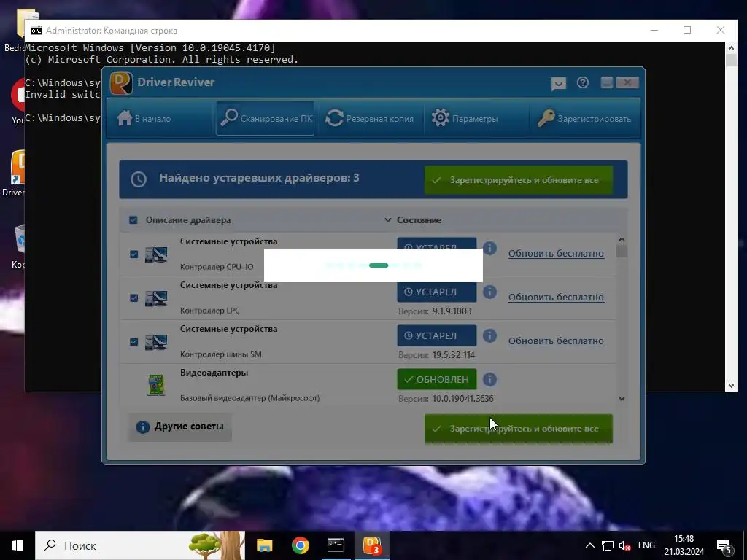Click info icon for Контроллер шины SM
This screenshot has width=747, height=560.
pyautogui.click(x=489, y=335)
